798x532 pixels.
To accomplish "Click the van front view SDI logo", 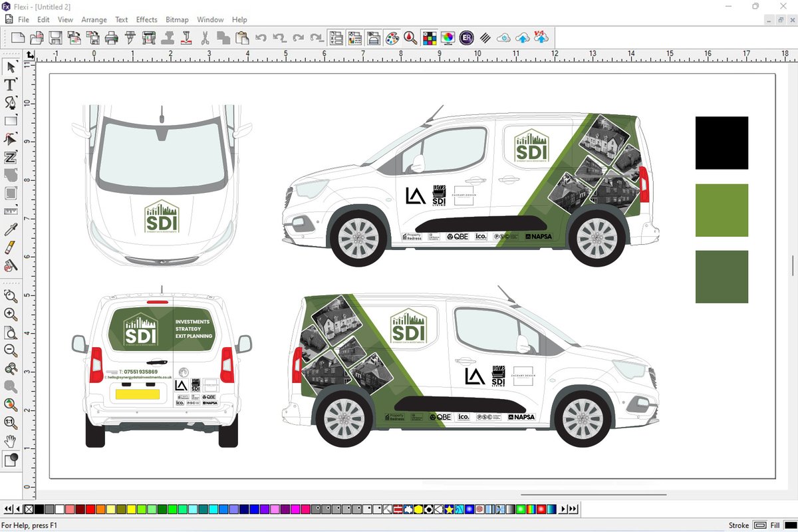I will pyautogui.click(x=162, y=216).
